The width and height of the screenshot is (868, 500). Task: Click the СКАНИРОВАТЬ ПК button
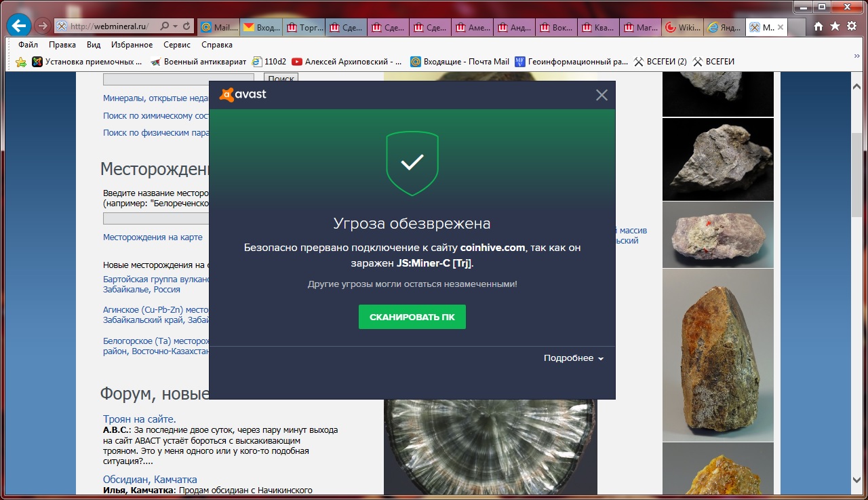(x=412, y=317)
